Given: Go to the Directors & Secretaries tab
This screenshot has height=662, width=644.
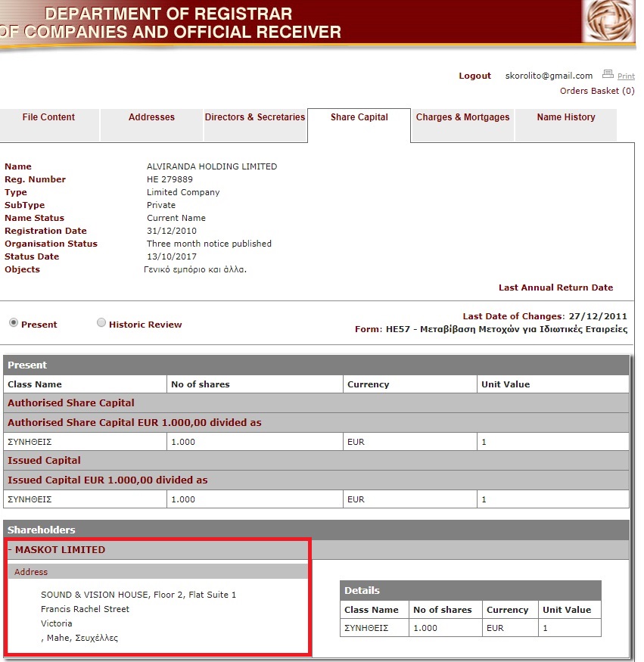Looking at the screenshot, I should 254,117.
